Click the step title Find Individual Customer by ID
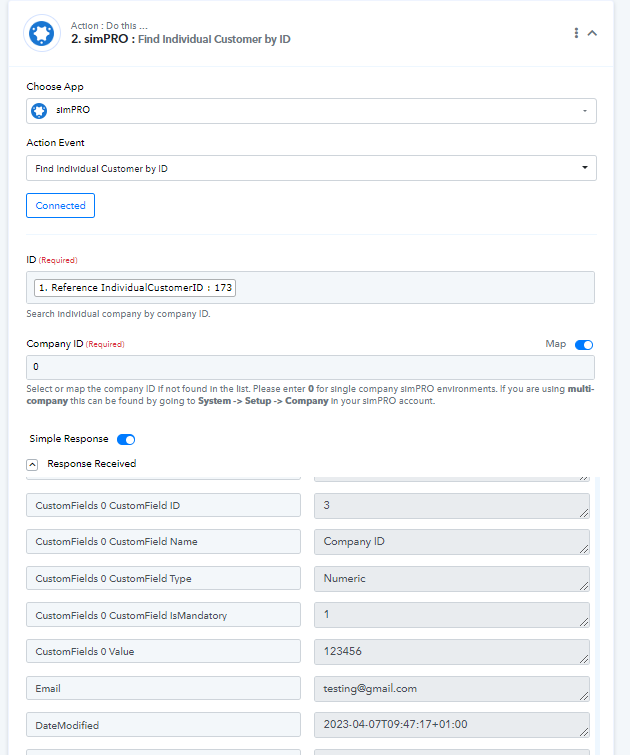630x755 pixels. click(x=214, y=39)
